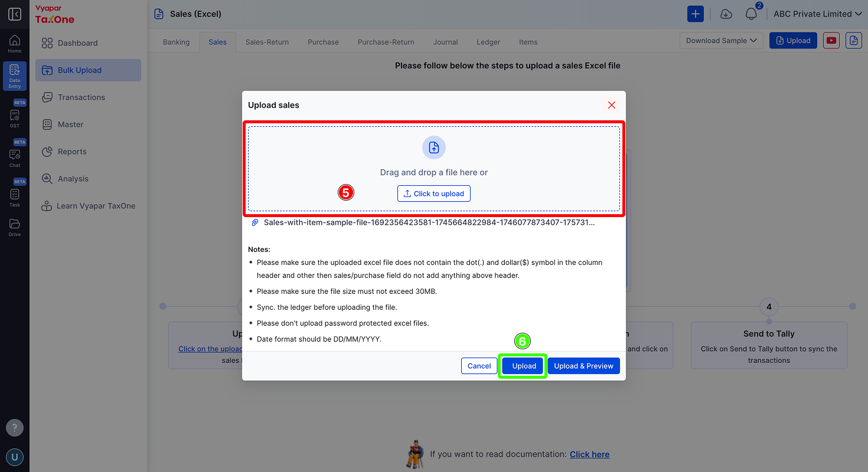Open the notifications bell icon
Screen dimensions: 868x472
(x=751, y=14)
